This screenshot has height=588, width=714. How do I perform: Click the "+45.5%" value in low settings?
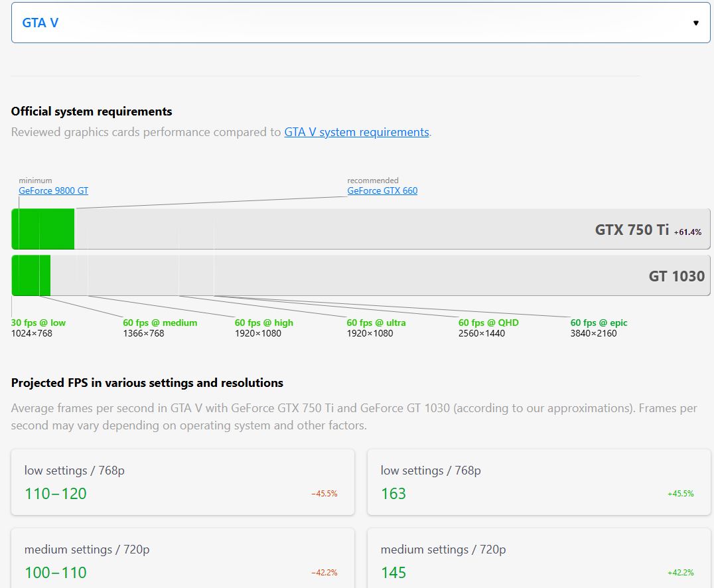coord(681,494)
